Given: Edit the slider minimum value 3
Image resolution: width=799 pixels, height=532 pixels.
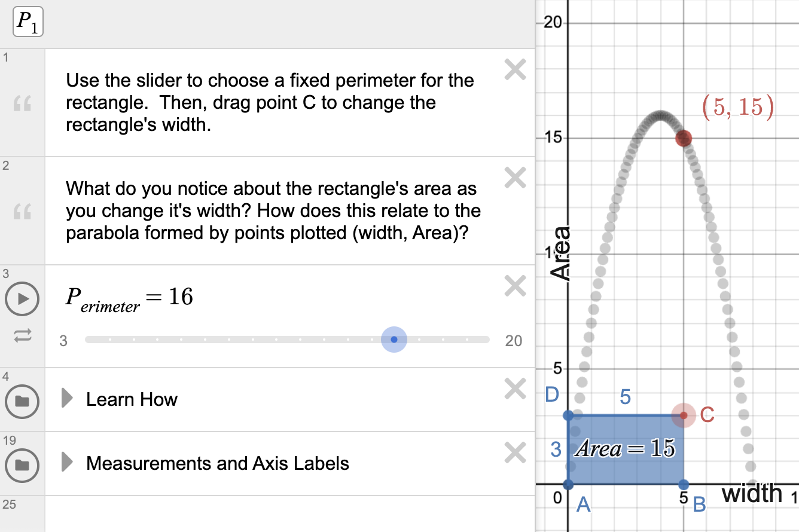Looking at the screenshot, I should pos(63,341).
